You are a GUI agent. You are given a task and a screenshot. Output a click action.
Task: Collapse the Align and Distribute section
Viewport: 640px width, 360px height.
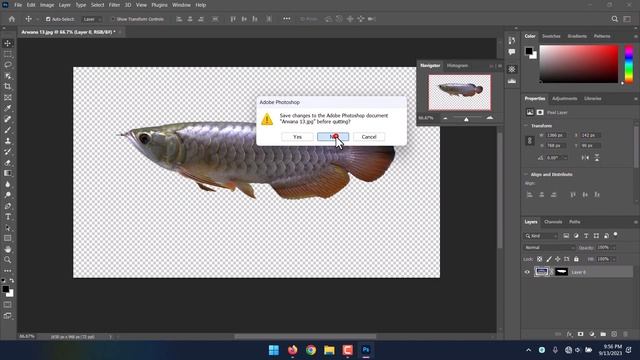coord(526,174)
